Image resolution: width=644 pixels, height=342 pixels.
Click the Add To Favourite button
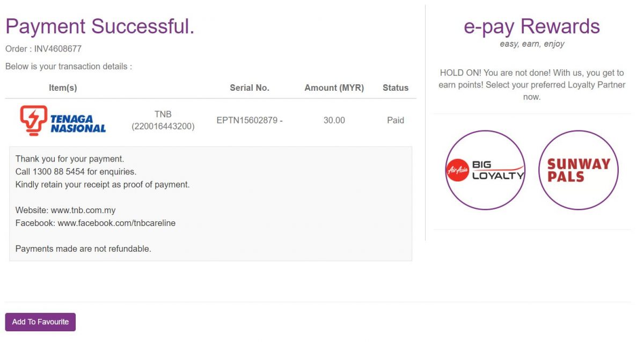coord(40,322)
